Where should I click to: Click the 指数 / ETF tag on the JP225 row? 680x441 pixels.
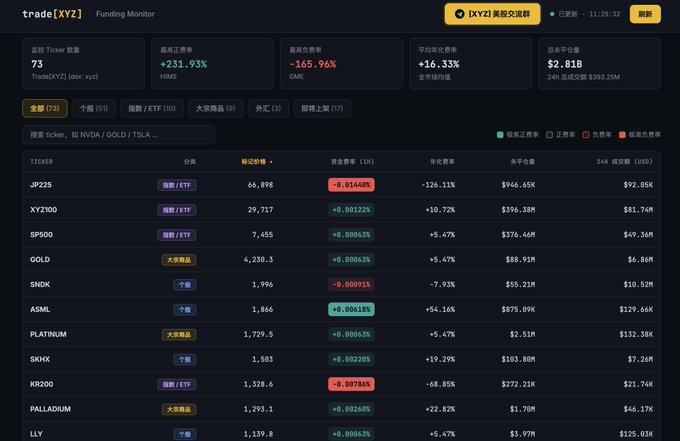tap(177, 185)
